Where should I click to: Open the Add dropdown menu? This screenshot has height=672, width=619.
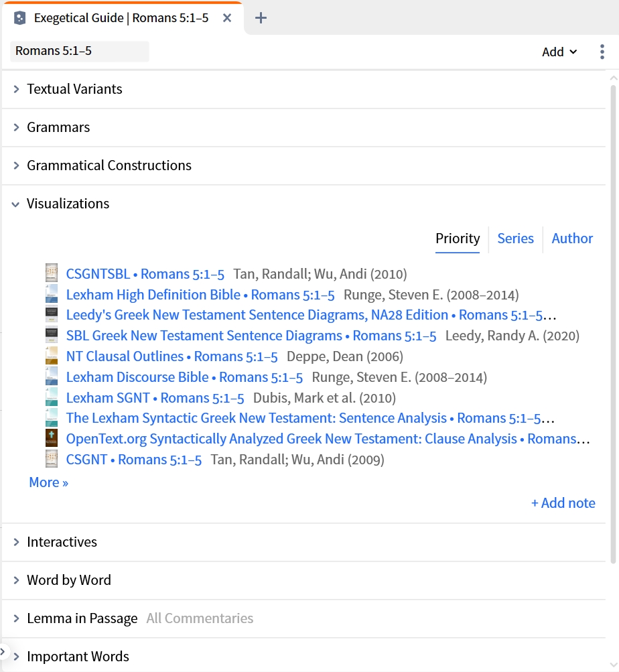559,52
